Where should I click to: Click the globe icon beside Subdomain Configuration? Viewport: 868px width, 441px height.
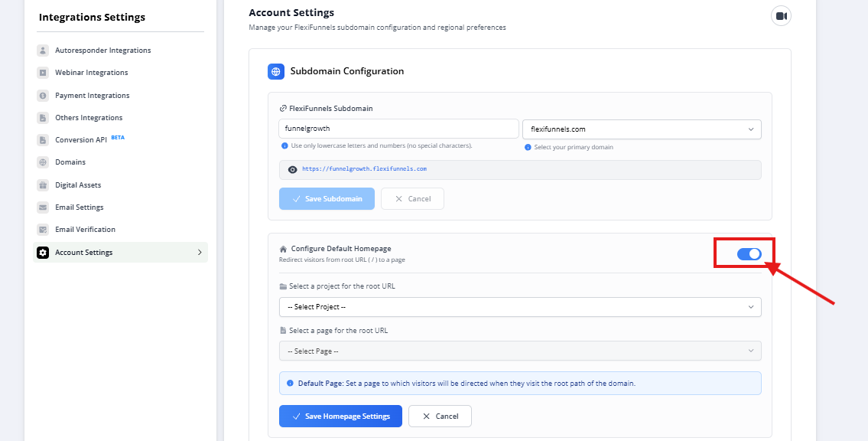coord(276,71)
